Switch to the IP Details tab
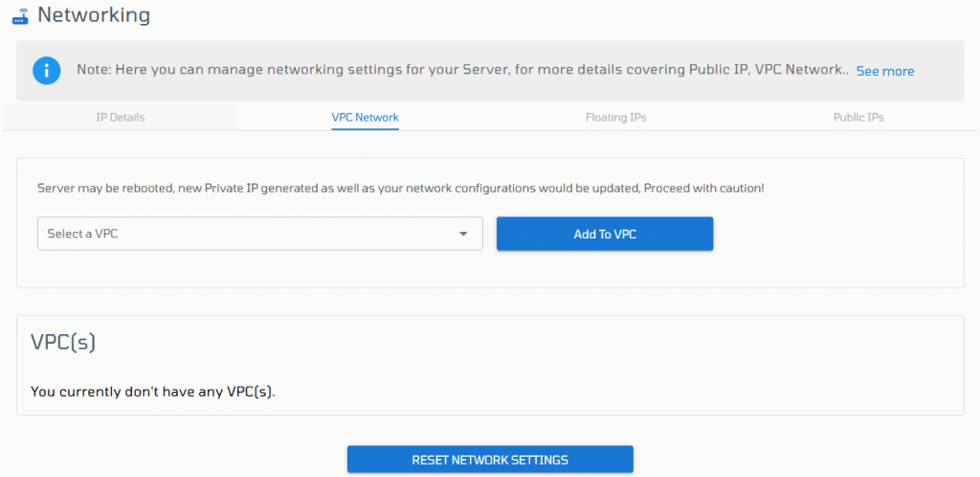The image size is (980, 477). click(121, 118)
